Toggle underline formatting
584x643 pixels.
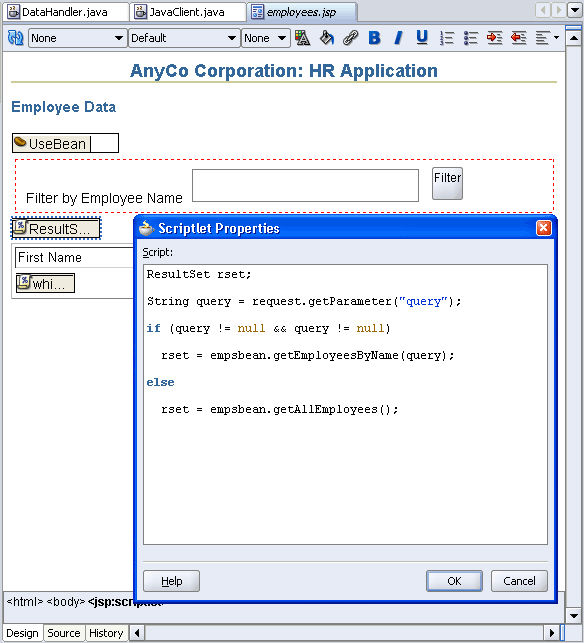pos(422,38)
